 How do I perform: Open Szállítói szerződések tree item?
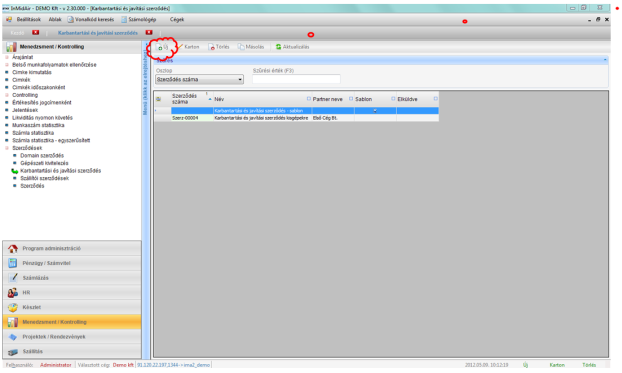[x=44, y=178]
